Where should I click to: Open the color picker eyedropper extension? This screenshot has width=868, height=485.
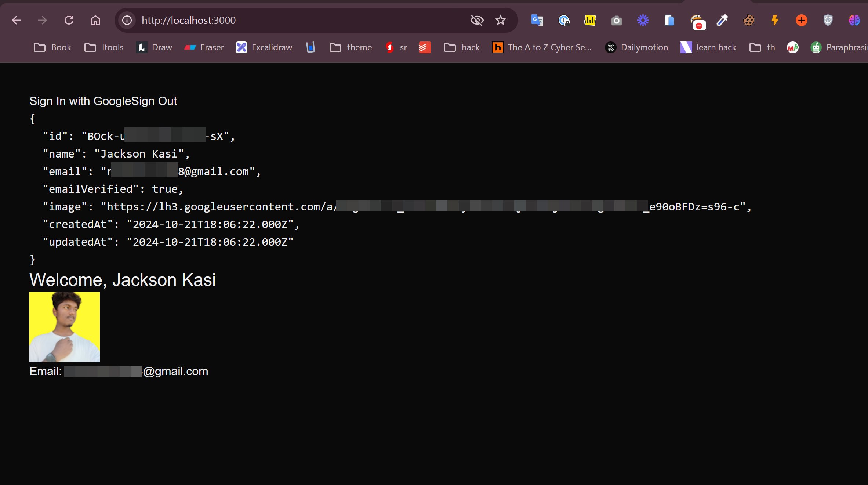click(x=722, y=20)
